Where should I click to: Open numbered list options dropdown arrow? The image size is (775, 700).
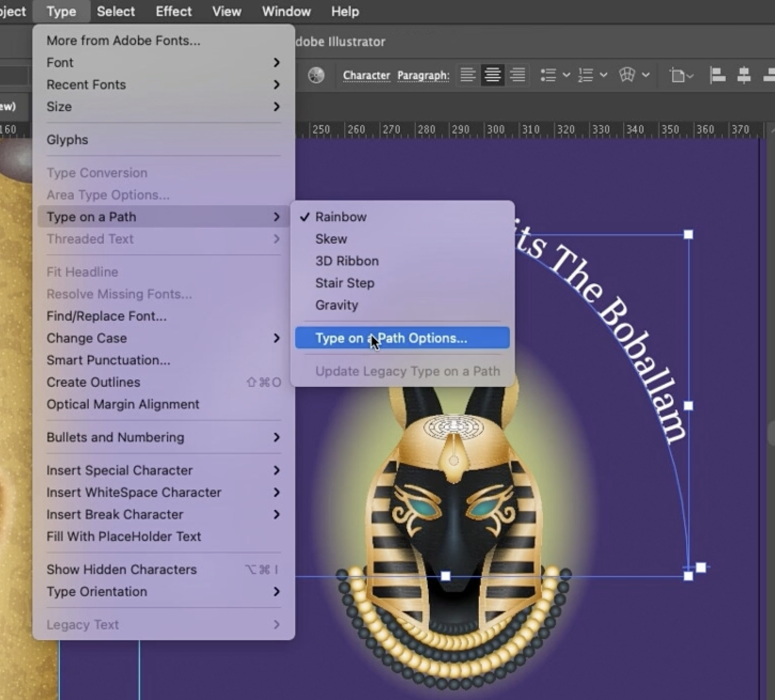tap(603, 75)
